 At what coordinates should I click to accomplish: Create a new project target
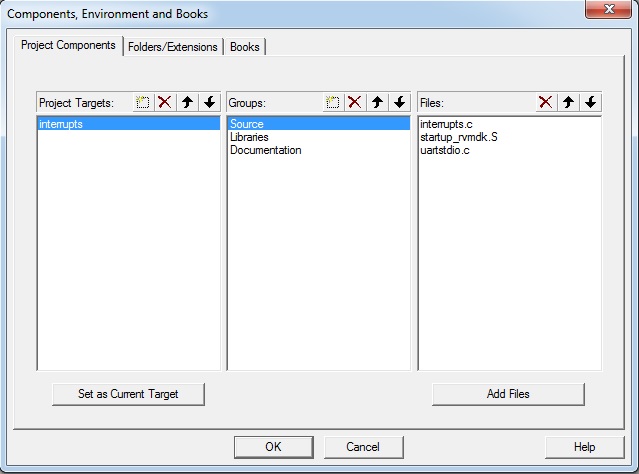point(143,102)
